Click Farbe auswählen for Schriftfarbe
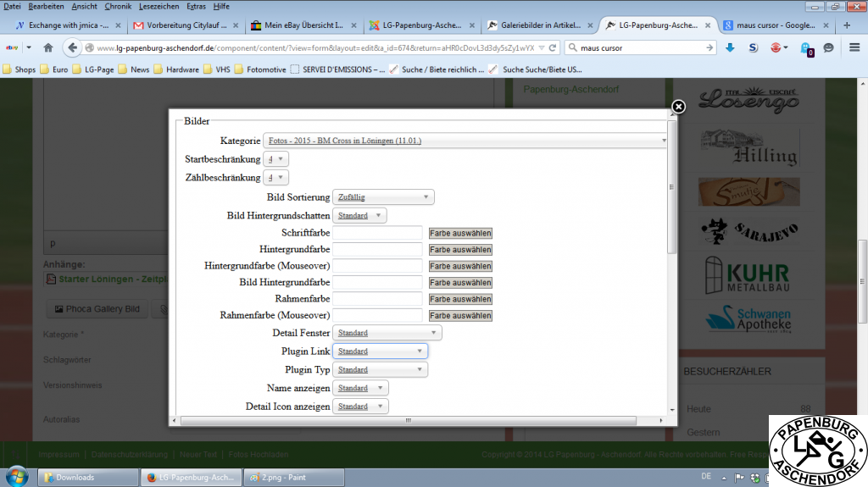The image size is (868, 487). 460,233
